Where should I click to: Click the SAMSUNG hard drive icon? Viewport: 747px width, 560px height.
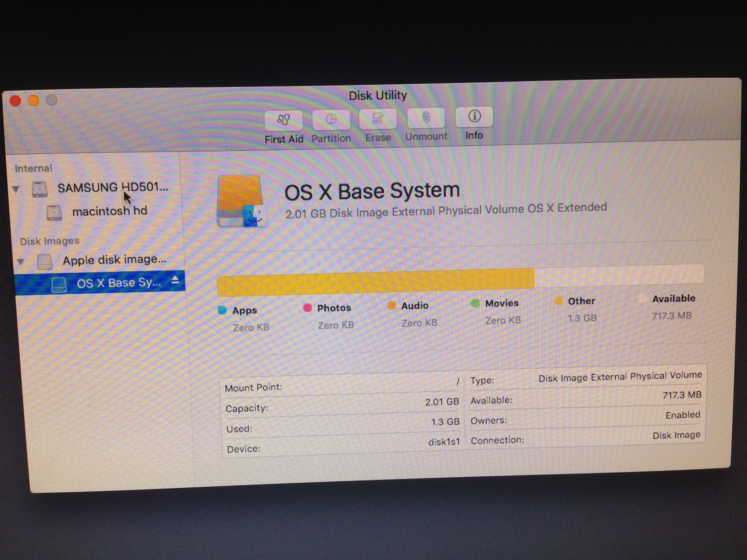pos(40,189)
